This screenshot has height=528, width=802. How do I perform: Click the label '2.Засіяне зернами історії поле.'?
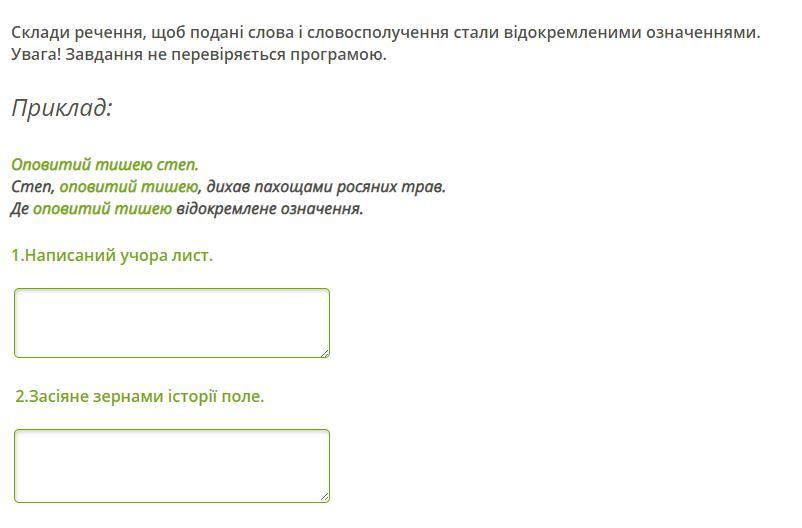click(140, 396)
